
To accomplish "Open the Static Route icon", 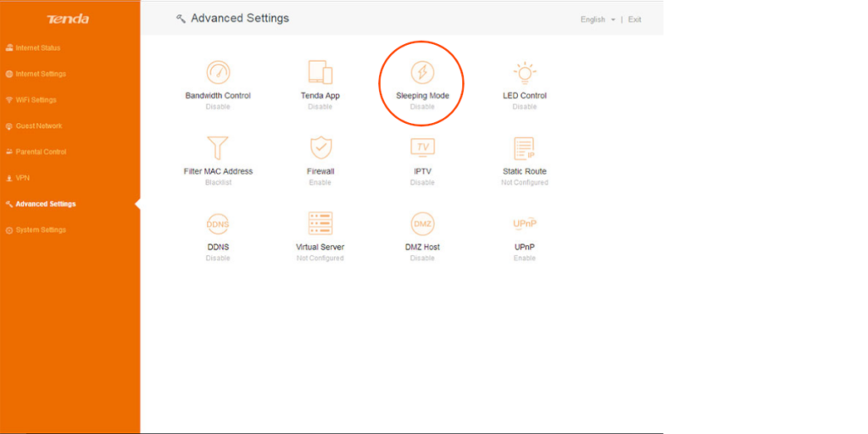I will 525,148.
